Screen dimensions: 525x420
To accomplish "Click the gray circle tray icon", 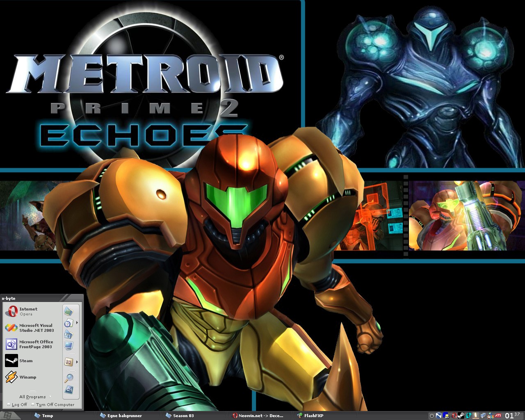I will 432,416.
